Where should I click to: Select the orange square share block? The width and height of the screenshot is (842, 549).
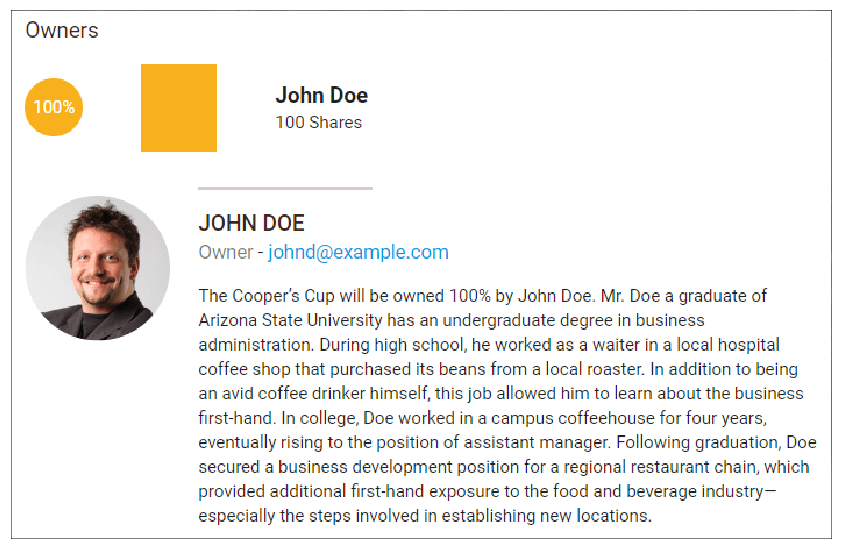(x=179, y=108)
